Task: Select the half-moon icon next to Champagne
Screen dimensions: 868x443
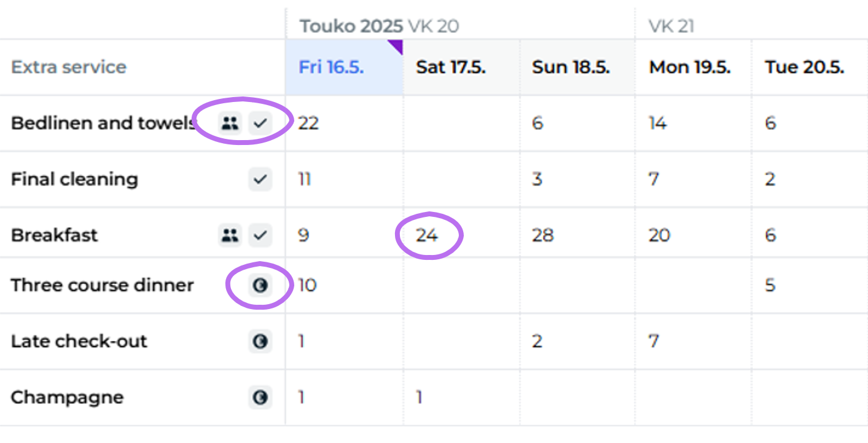Action: (x=260, y=398)
